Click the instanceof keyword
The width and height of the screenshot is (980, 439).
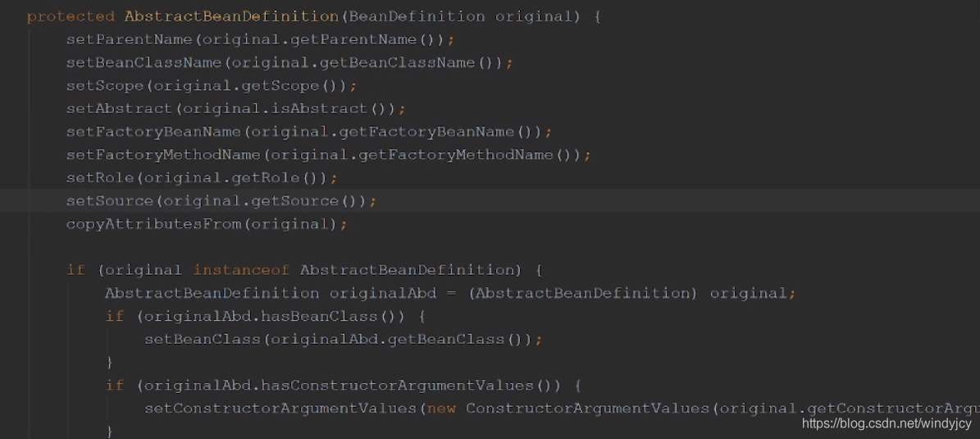(x=241, y=271)
